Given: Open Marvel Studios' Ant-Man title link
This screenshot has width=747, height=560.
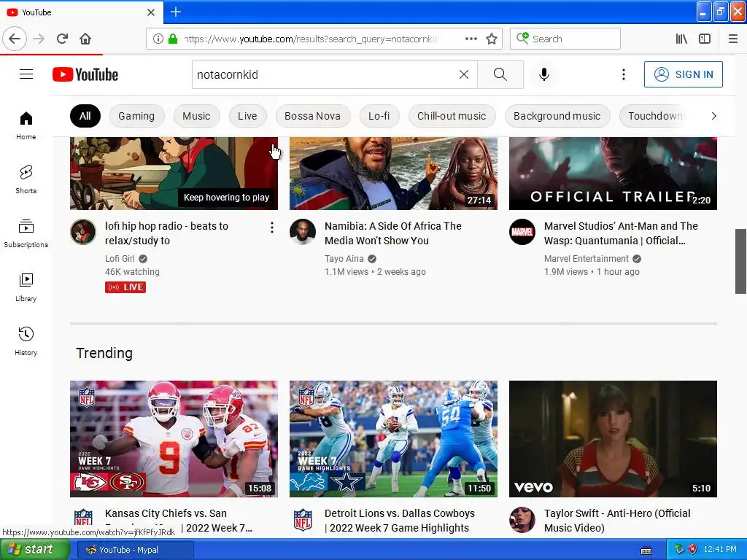Looking at the screenshot, I should pyautogui.click(x=622, y=233).
